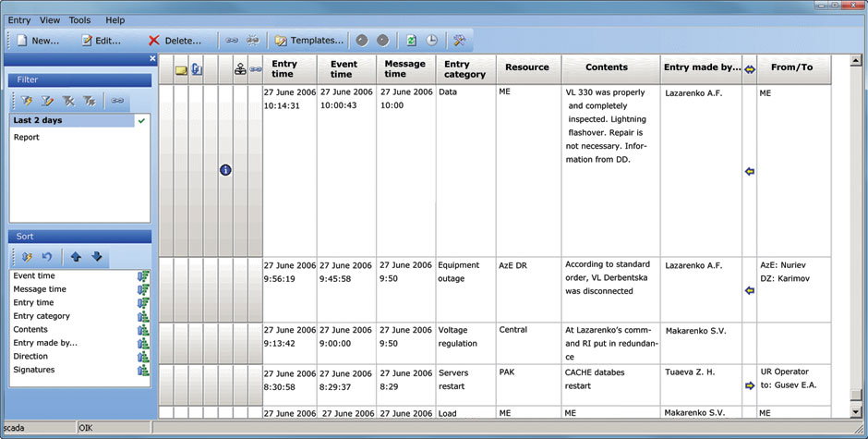Toggle sort direction icon for Entry made by...
The width and height of the screenshot is (868, 439).
point(143,343)
